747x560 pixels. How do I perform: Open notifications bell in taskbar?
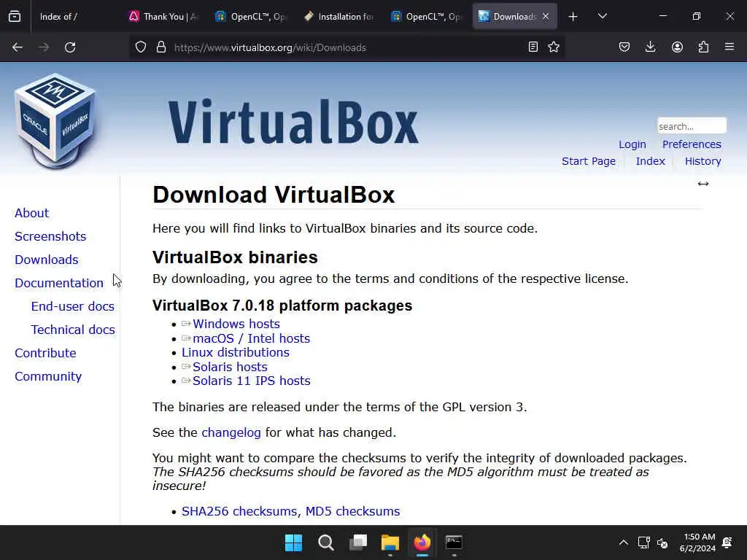tap(727, 542)
